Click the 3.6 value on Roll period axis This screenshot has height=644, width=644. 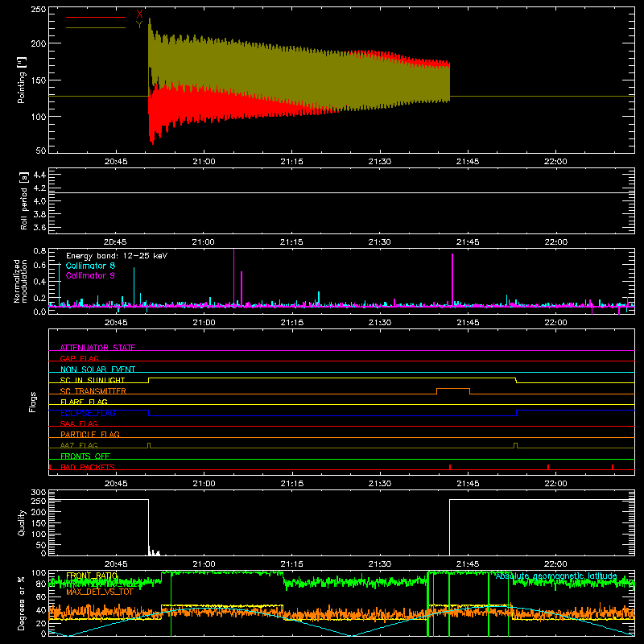click(39, 227)
